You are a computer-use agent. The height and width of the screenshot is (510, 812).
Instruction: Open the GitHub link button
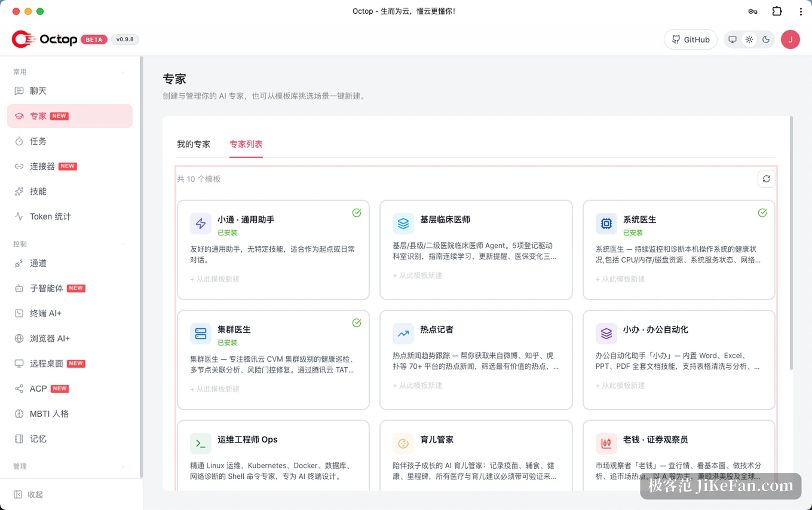[x=691, y=39]
